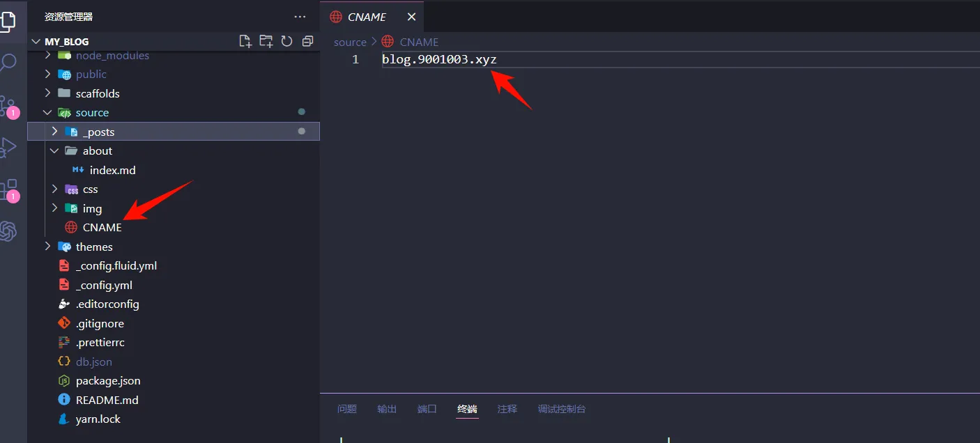This screenshot has width=980, height=443.
Task: Open the Source Control view icon
Action: click(x=8, y=107)
